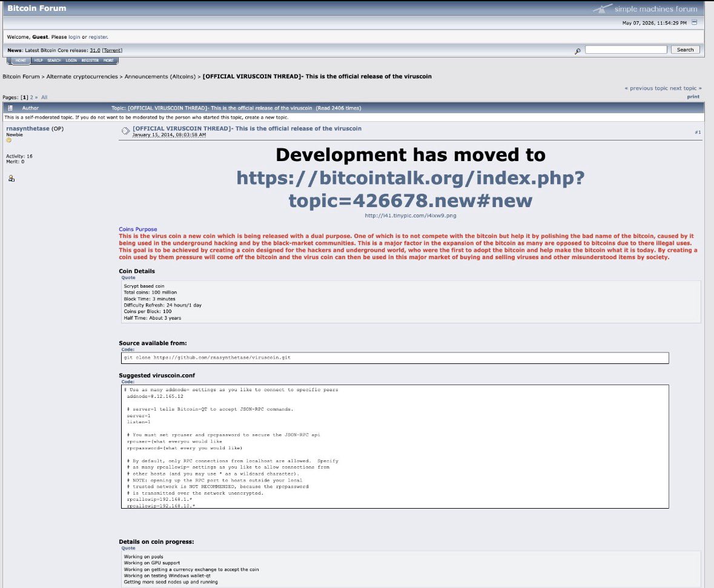The height and width of the screenshot is (588, 714).
Task: Open the SEARCH menu tab
Action: [54, 60]
